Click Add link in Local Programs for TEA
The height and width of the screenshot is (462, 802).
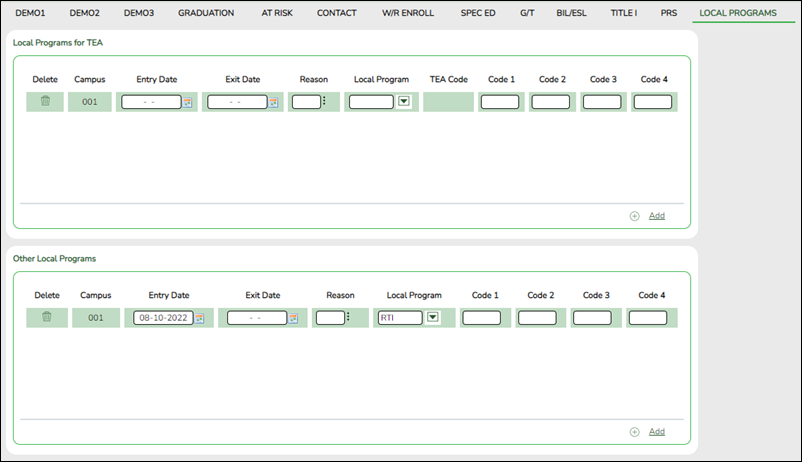pos(656,216)
